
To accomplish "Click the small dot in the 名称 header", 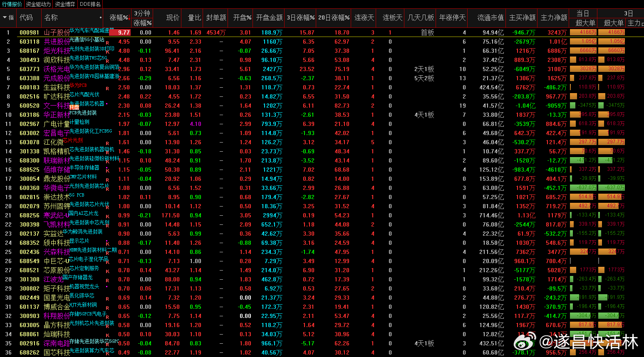I will 101,18.
